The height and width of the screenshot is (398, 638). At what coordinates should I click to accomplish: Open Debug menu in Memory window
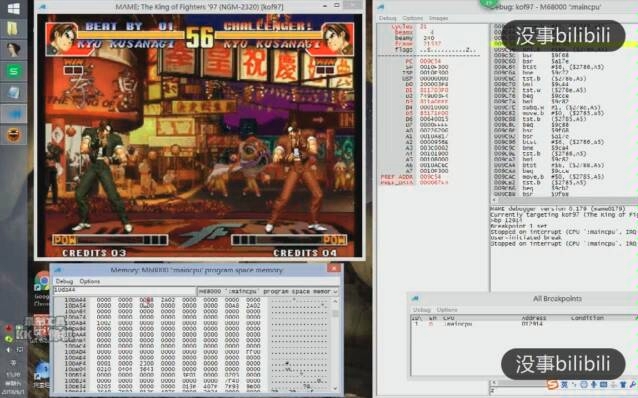tap(64, 281)
